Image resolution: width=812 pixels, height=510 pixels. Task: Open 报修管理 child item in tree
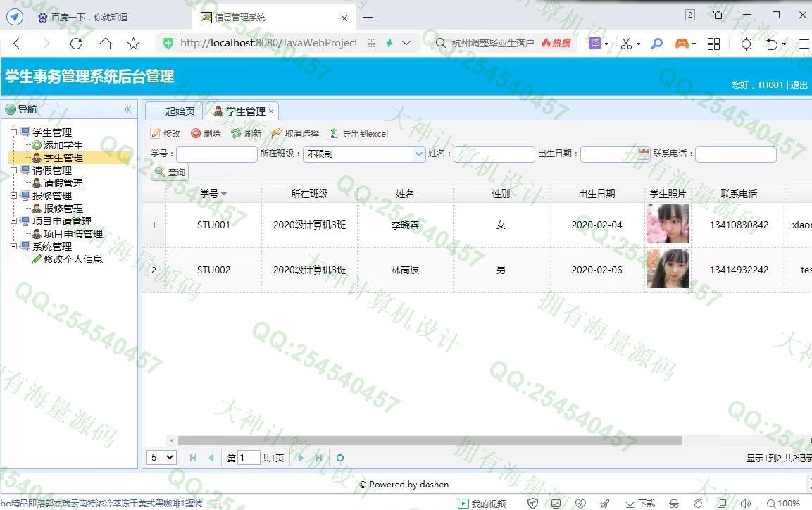pos(63,208)
